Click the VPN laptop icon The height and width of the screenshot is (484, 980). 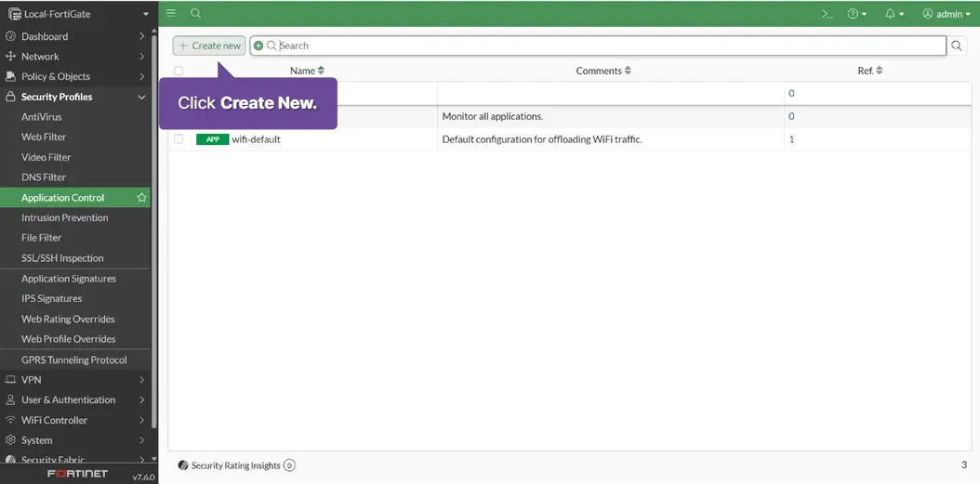click(x=10, y=380)
